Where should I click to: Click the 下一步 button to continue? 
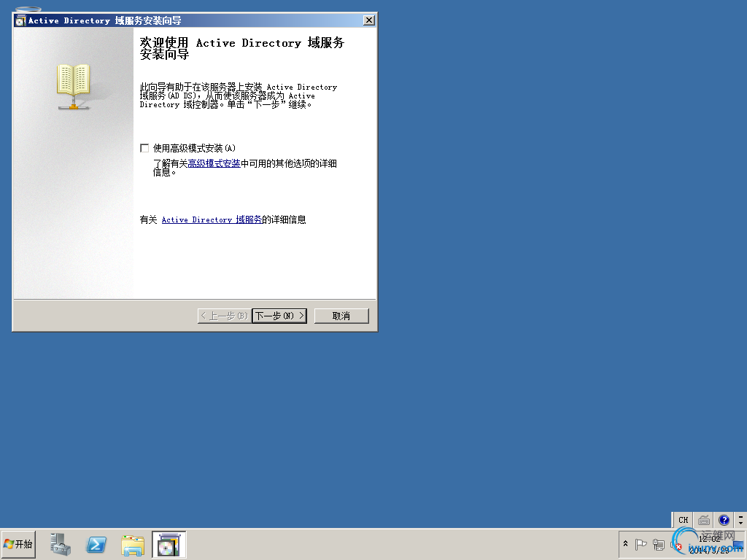click(x=279, y=315)
